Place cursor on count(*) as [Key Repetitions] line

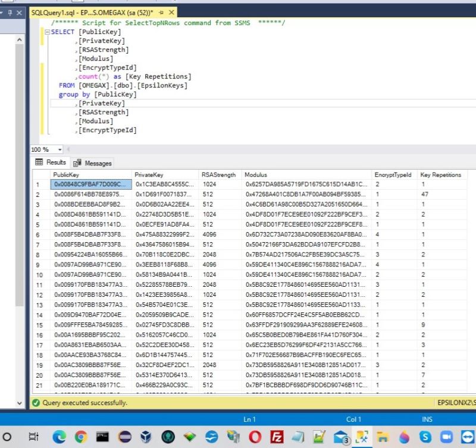pyautogui.click(x=134, y=77)
